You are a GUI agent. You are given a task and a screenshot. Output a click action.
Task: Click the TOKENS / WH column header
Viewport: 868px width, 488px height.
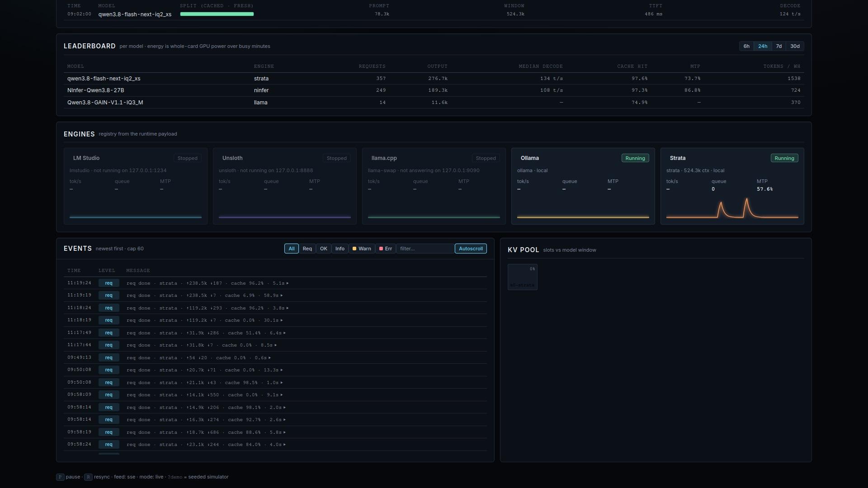782,66
